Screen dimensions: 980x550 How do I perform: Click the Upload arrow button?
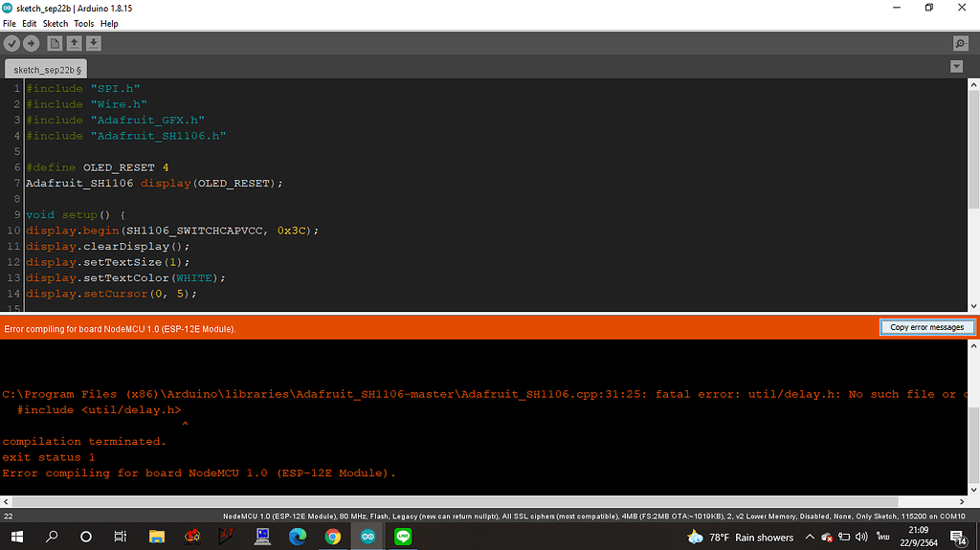coord(32,43)
